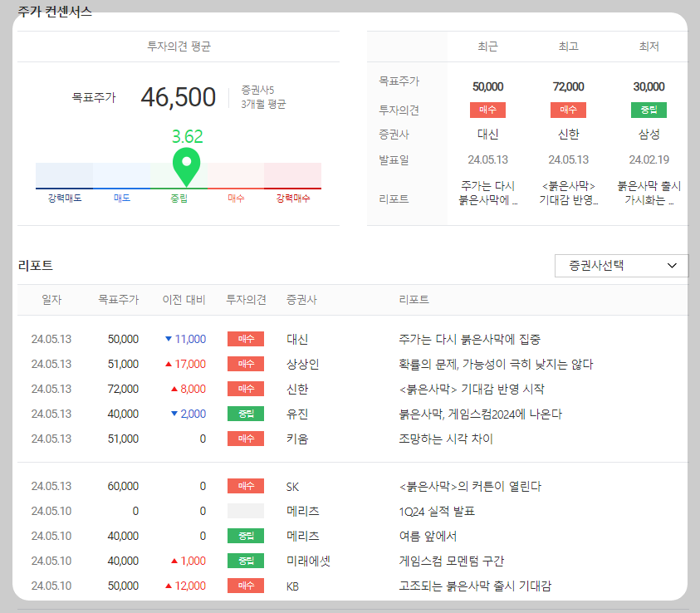This screenshot has width=700, height=613.
Task: Click the down arrow beside 2,000
Action: (174, 414)
